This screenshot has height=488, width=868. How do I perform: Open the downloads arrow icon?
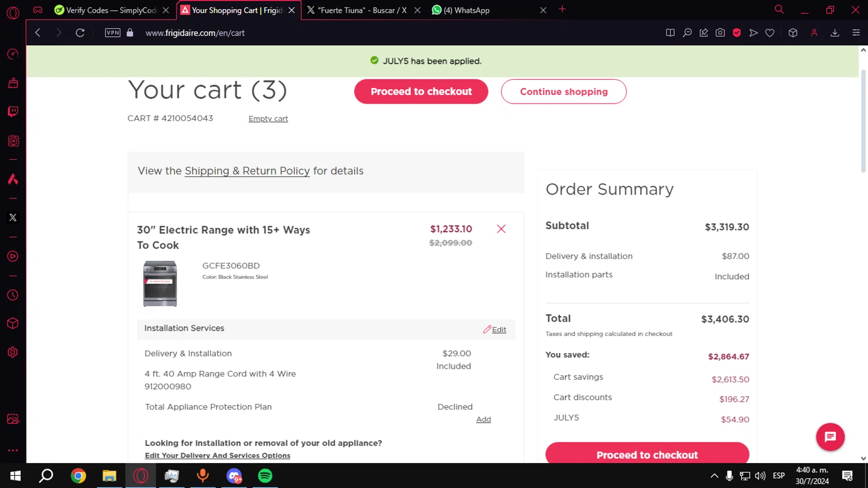pos(834,33)
